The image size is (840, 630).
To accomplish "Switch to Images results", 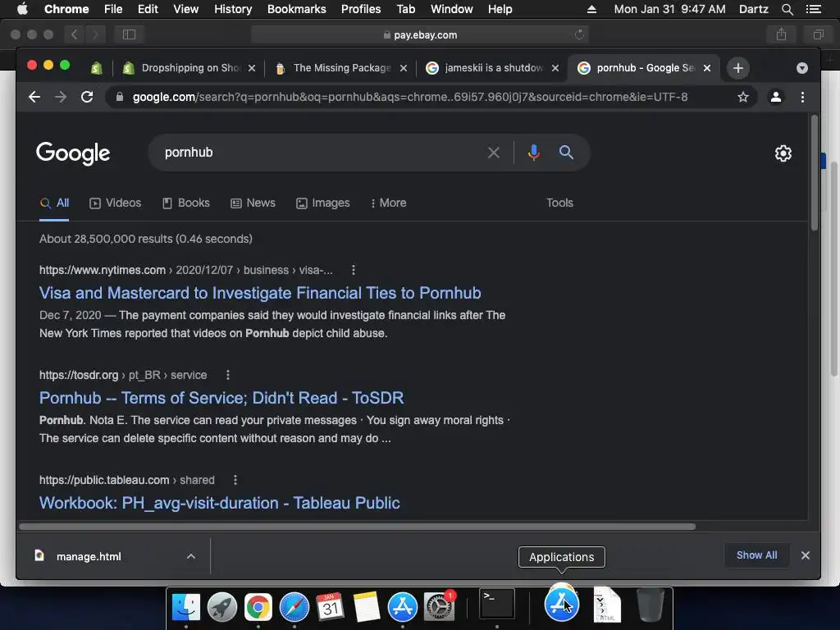I will click(x=323, y=203).
